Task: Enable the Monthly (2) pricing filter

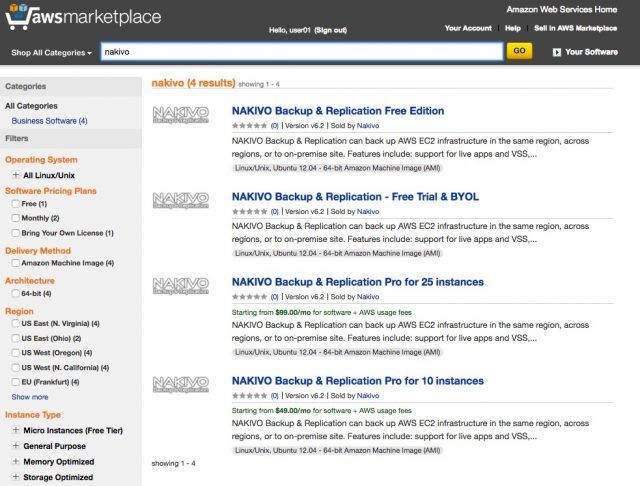Action: point(16,218)
